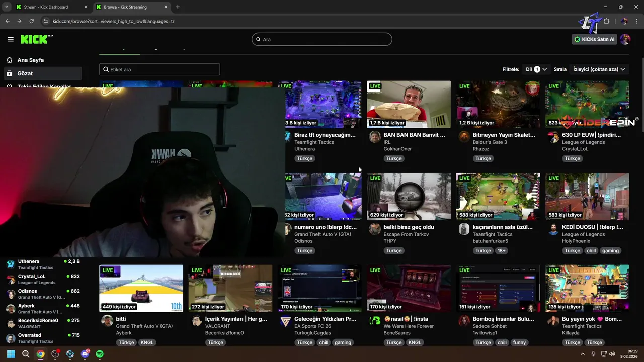
Task: Click the Kick user avatar in header
Action: [x=625, y=39]
